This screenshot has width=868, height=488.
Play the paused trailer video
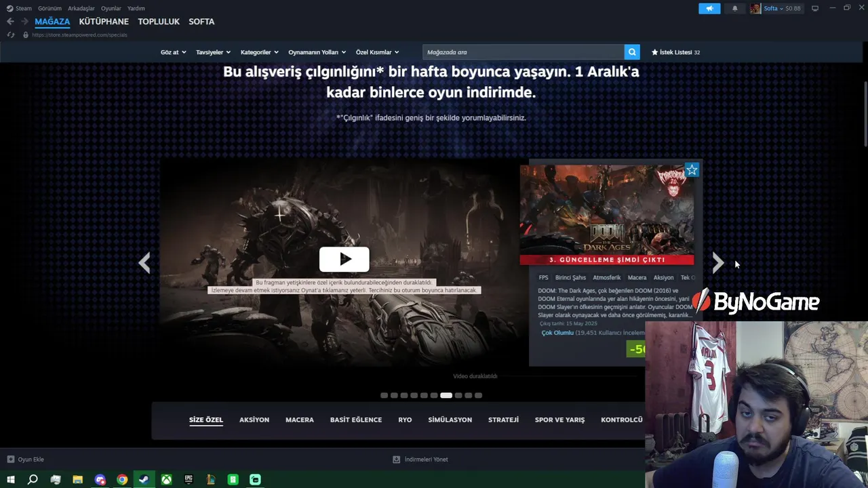[x=344, y=259]
